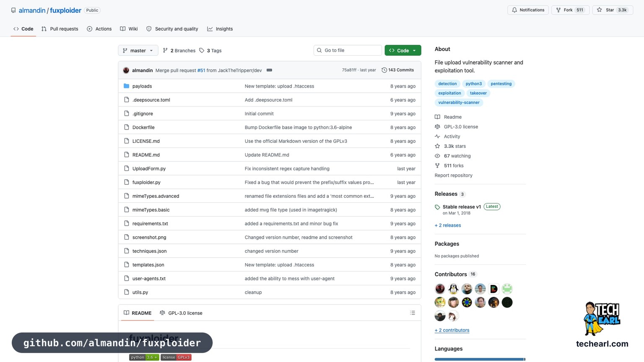Click file icon beside fuxploider.py

pos(126,182)
